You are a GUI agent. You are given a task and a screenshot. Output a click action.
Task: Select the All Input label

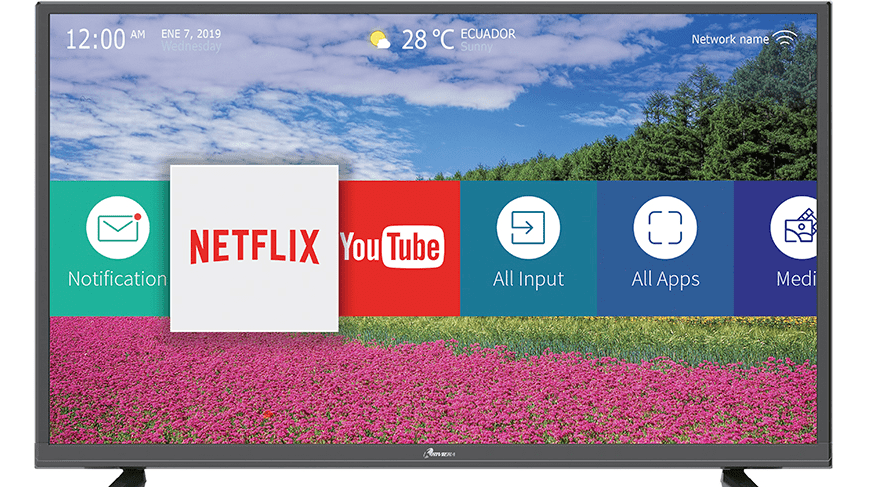(x=528, y=279)
